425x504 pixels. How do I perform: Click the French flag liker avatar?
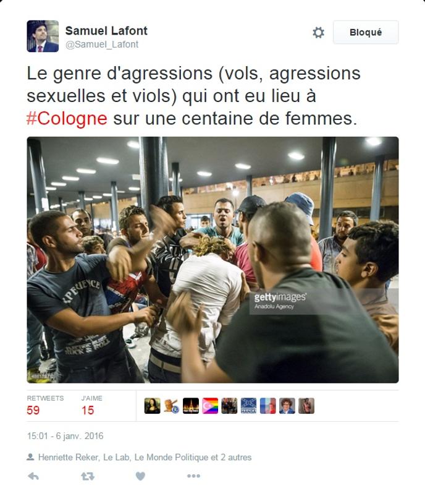[267, 406]
